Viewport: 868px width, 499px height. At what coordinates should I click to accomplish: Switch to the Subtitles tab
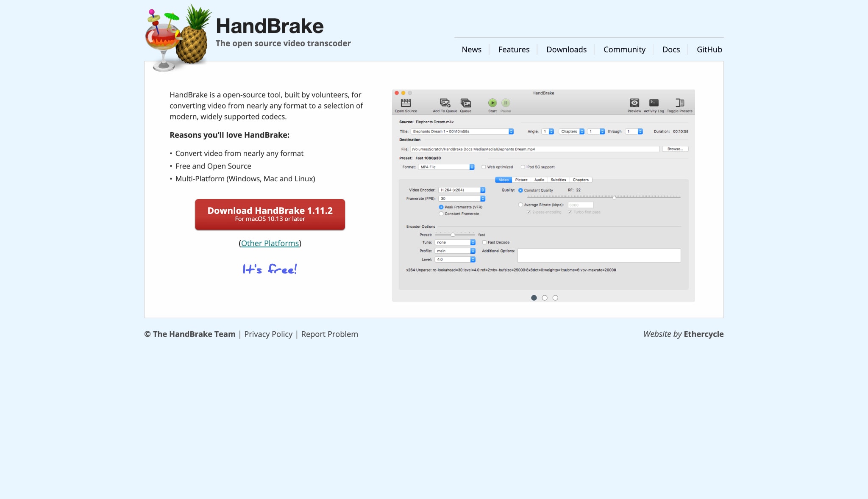coord(558,180)
